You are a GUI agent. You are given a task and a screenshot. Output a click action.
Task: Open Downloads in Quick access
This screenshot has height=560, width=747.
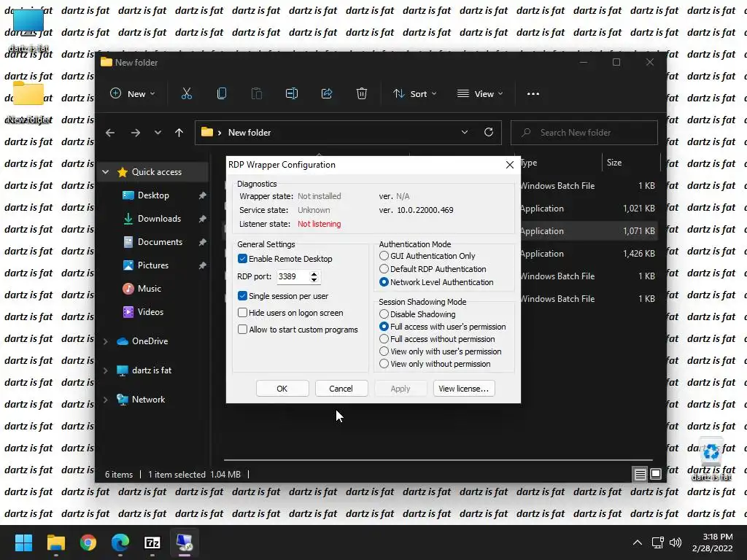pyautogui.click(x=159, y=219)
